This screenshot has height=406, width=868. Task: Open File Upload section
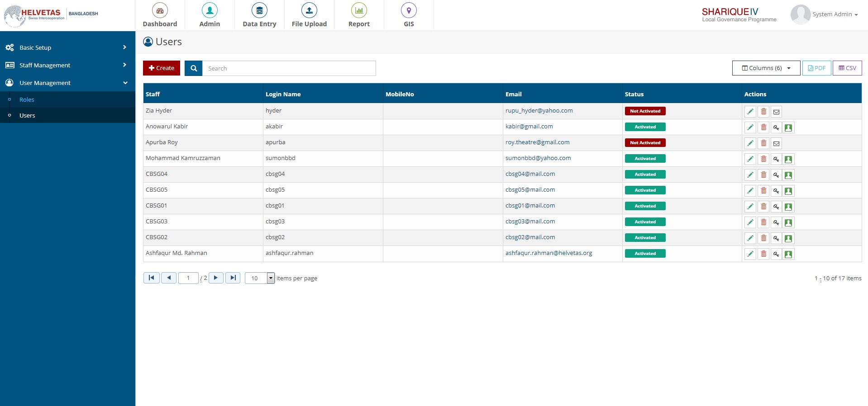(x=309, y=15)
